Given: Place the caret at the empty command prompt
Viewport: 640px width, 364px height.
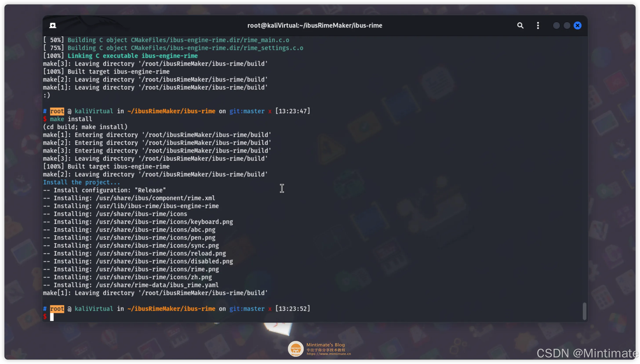Looking at the screenshot, I should pos(52,317).
